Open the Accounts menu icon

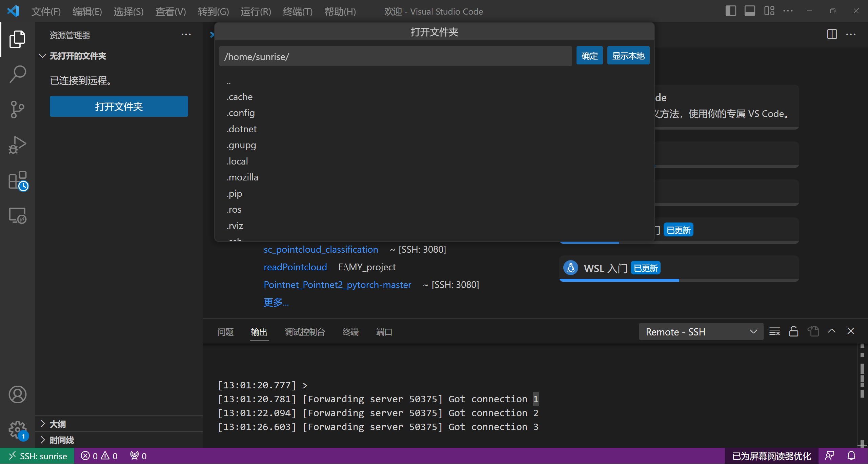pyautogui.click(x=17, y=394)
